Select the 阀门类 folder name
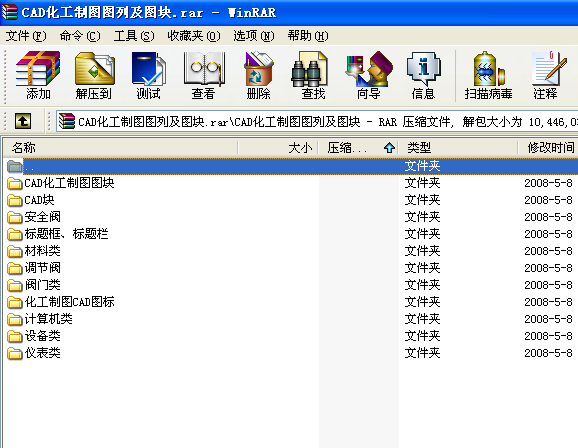The height and width of the screenshot is (448, 578). click(x=42, y=285)
